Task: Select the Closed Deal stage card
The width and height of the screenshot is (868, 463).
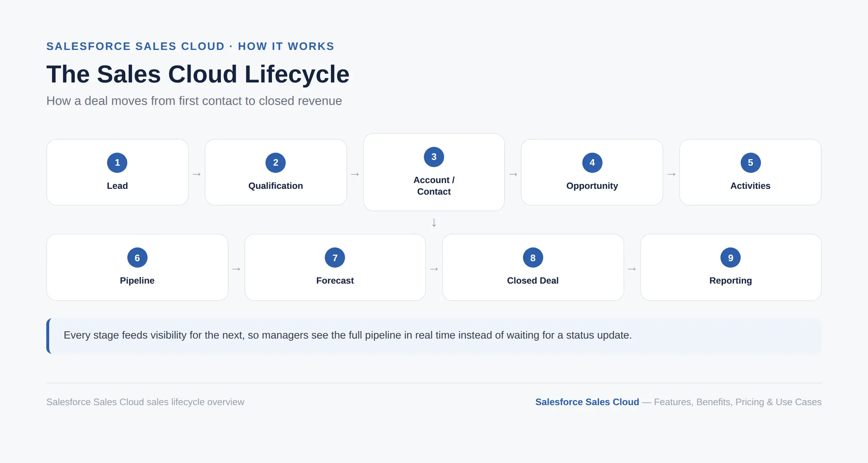Action: (533, 267)
